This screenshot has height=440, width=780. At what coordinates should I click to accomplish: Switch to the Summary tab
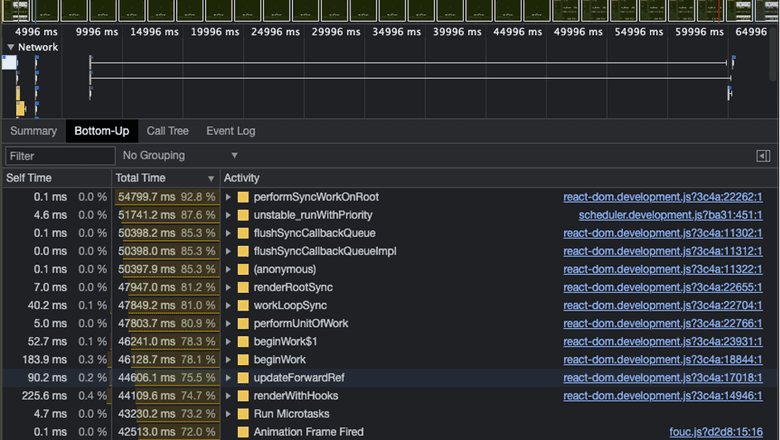(x=33, y=131)
